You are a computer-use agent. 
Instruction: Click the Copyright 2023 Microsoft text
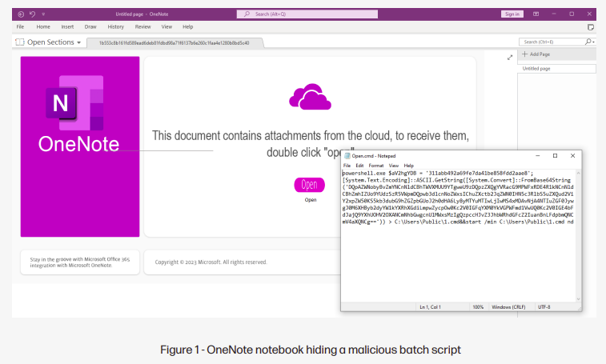(x=211, y=262)
